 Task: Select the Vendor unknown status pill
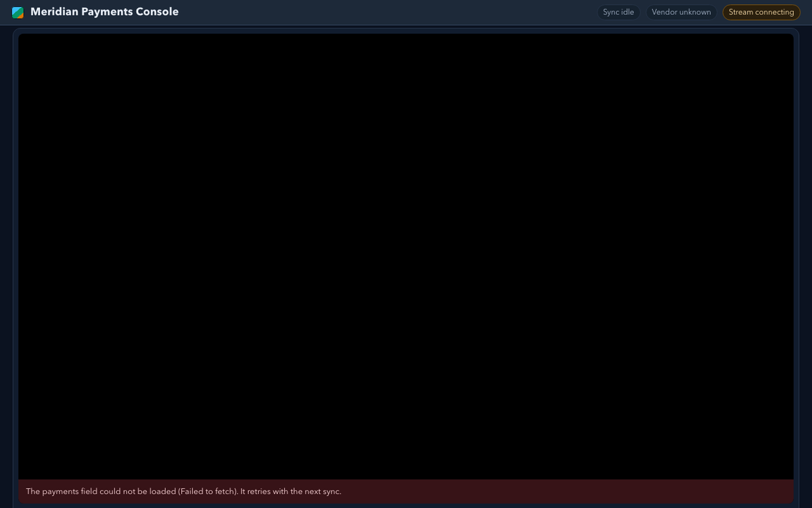(681, 12)
